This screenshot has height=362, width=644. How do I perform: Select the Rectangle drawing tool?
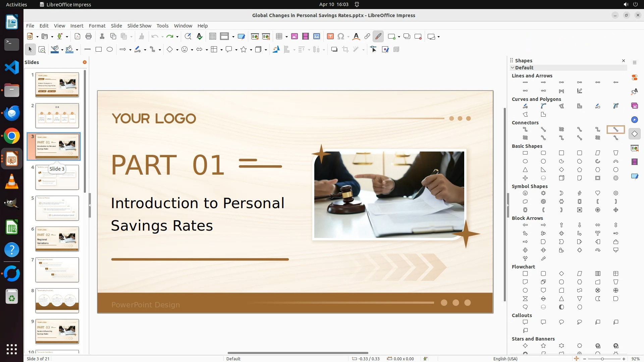point(99,50)
